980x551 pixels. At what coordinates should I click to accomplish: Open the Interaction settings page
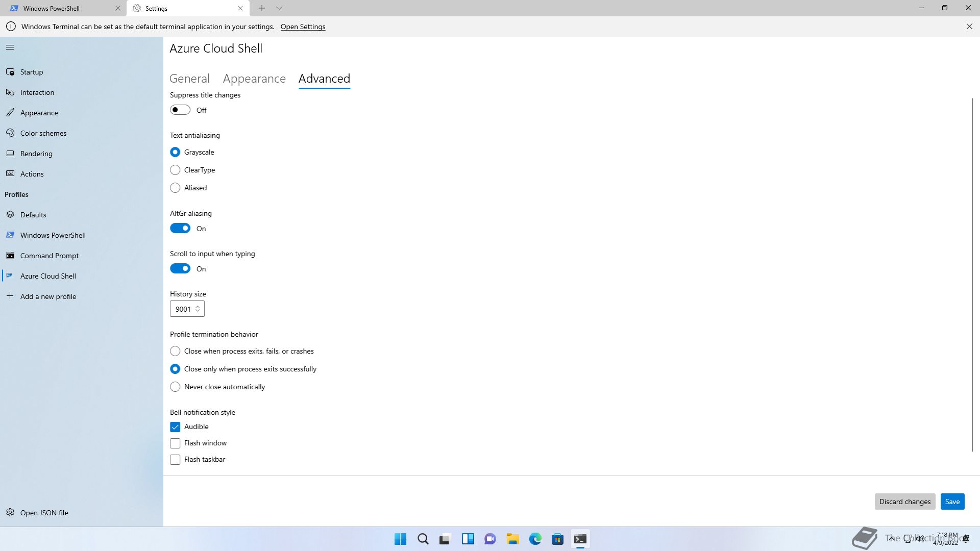tap(82, 92)
